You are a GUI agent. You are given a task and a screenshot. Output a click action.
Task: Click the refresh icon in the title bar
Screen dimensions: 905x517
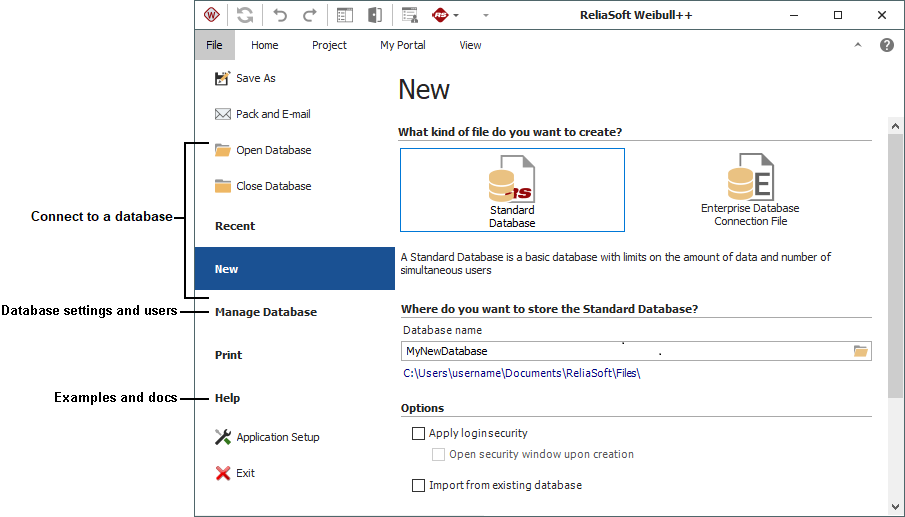245,15
